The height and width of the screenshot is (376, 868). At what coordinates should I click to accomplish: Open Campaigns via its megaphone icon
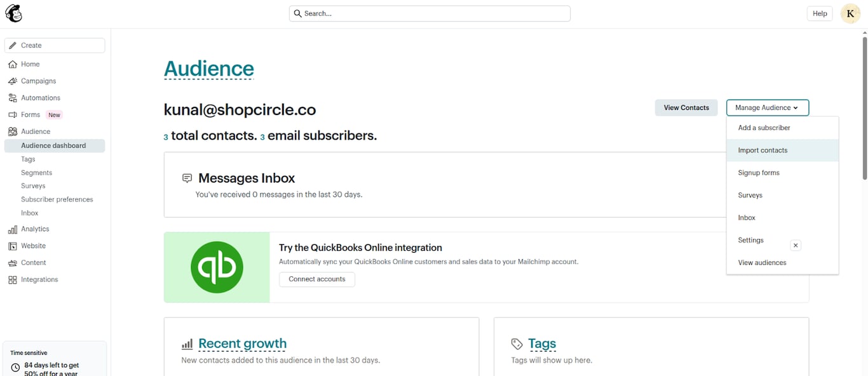point(13,81)
